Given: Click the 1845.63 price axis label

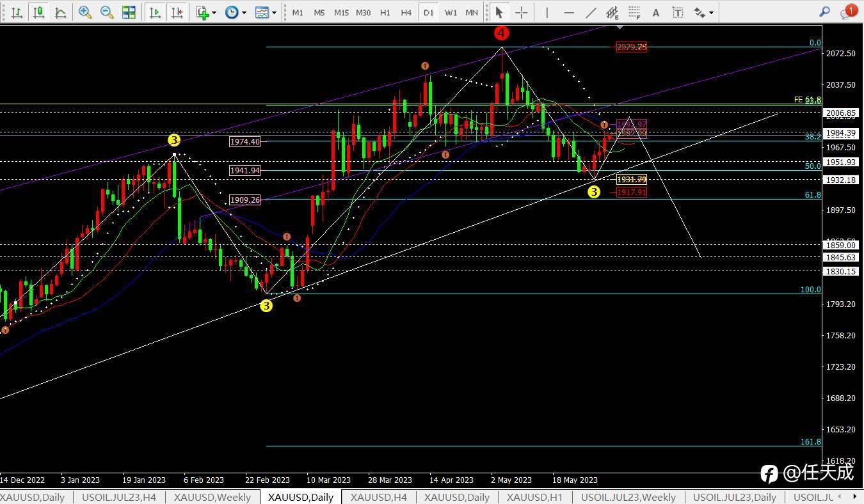Looking at the screenshot, I should pos(841,257).
